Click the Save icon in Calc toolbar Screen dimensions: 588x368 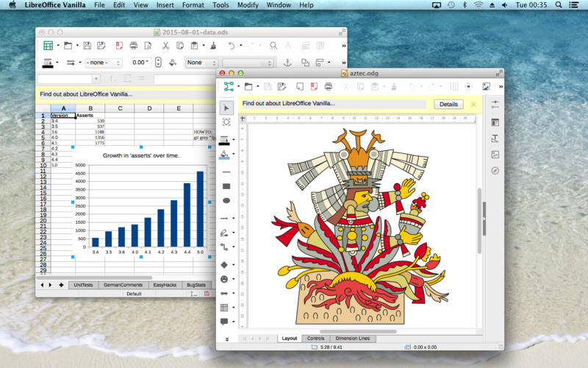(x=87, y=46)
